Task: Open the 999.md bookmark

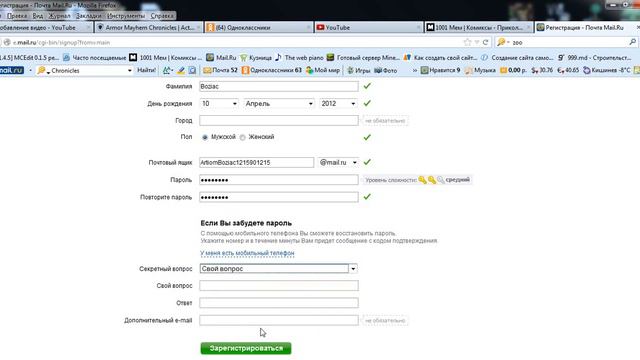Action: (x=594, y=58)
